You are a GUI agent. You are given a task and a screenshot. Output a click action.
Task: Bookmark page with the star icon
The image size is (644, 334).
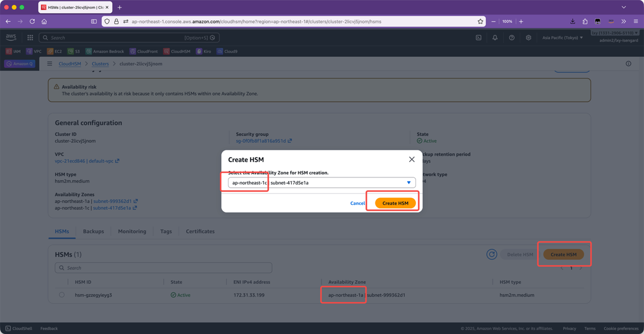(480, 22)
